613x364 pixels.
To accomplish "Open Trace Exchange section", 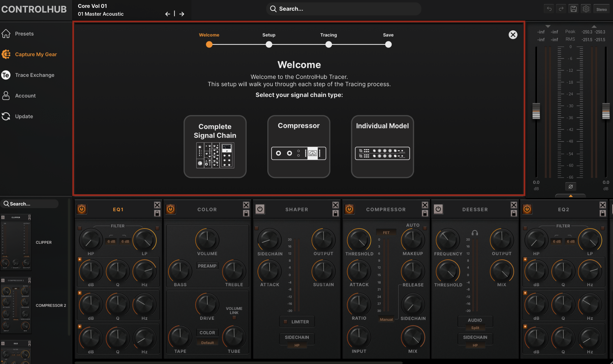I will (x=28, y=75).
